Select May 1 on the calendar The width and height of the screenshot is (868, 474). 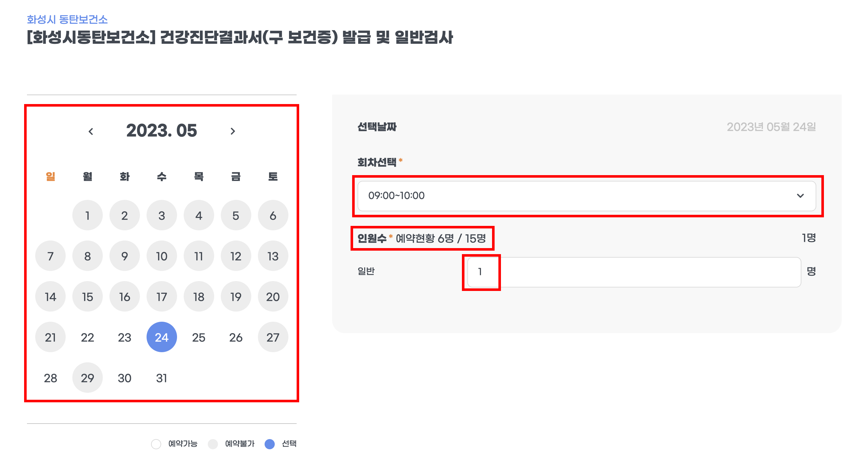click(87, 215)
